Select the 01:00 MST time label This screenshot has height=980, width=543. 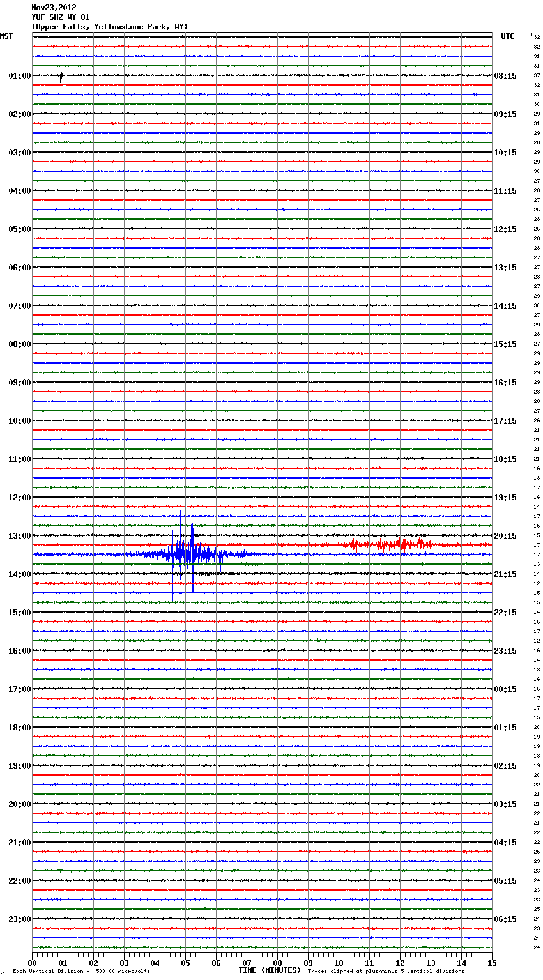tap(19, 76)
